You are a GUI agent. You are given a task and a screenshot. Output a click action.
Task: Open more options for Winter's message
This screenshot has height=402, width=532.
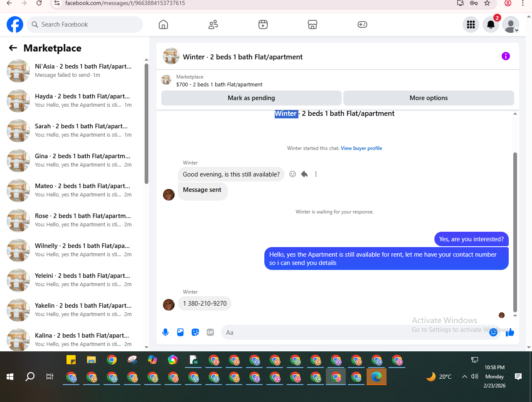tap(316, 174)
